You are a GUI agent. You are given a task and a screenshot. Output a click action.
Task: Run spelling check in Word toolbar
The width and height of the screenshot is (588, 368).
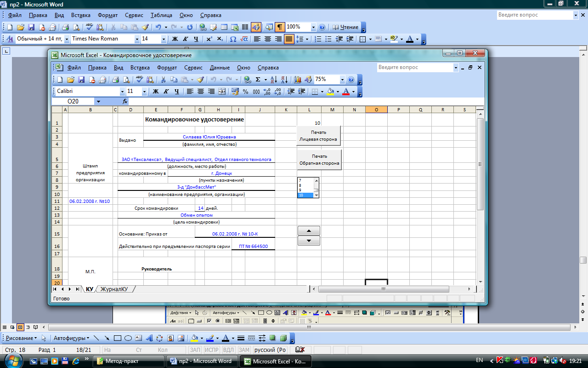click(x=89, y=27)
